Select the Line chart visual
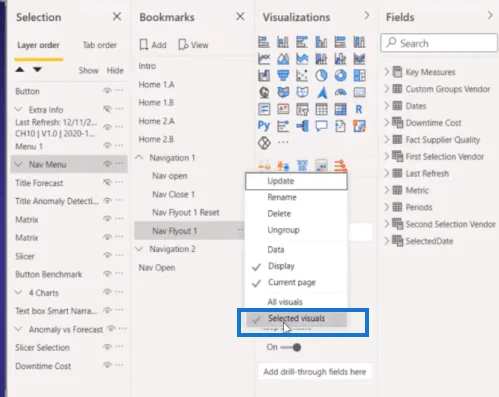The image size is (499, 397). (x=264, y=59)
